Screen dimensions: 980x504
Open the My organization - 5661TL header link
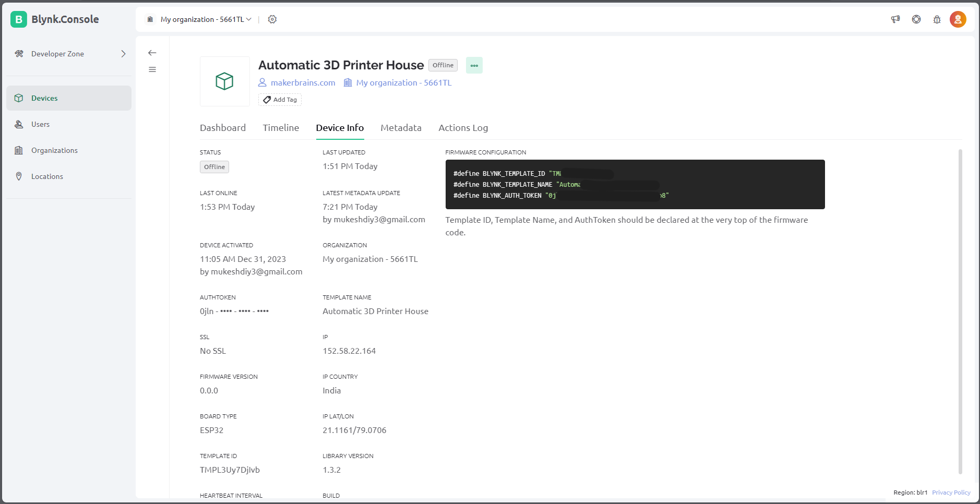404,82
